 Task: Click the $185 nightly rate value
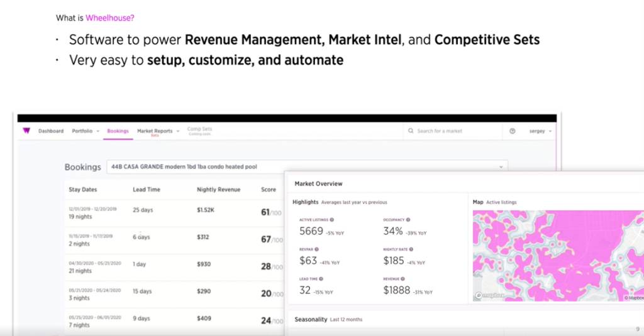[394, 261]
